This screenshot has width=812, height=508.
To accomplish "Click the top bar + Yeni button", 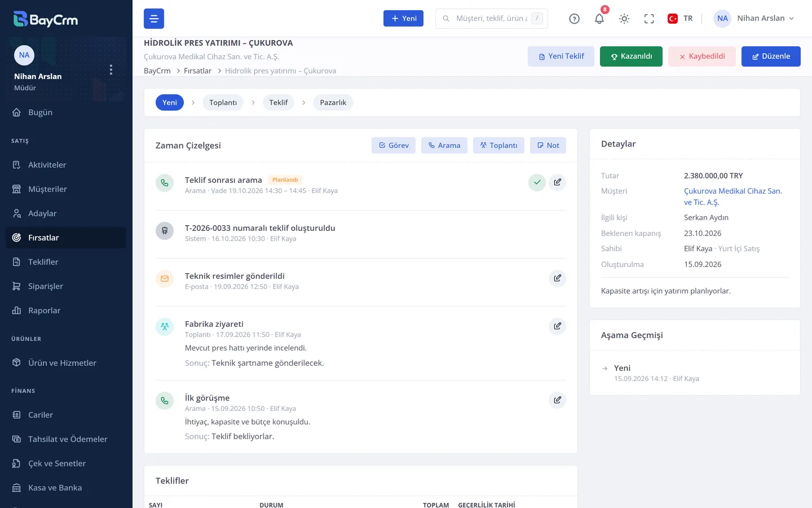I will coord(403,19).
